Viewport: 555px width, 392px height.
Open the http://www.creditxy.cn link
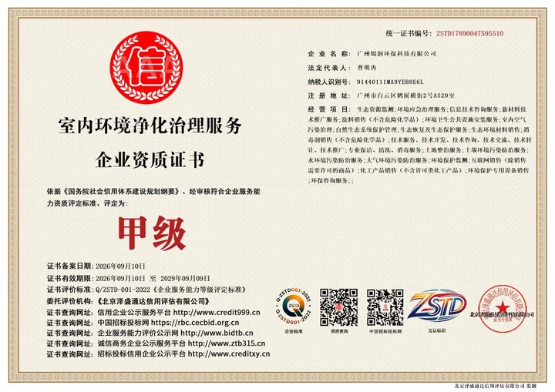pyautogui.click(x=229, y=353)
